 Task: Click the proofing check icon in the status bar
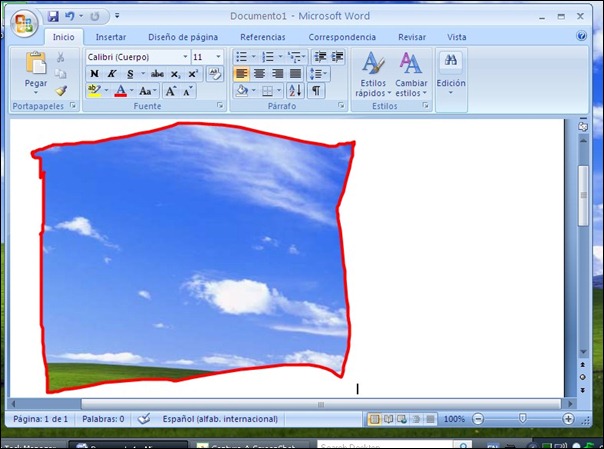(x=144, y=419)
